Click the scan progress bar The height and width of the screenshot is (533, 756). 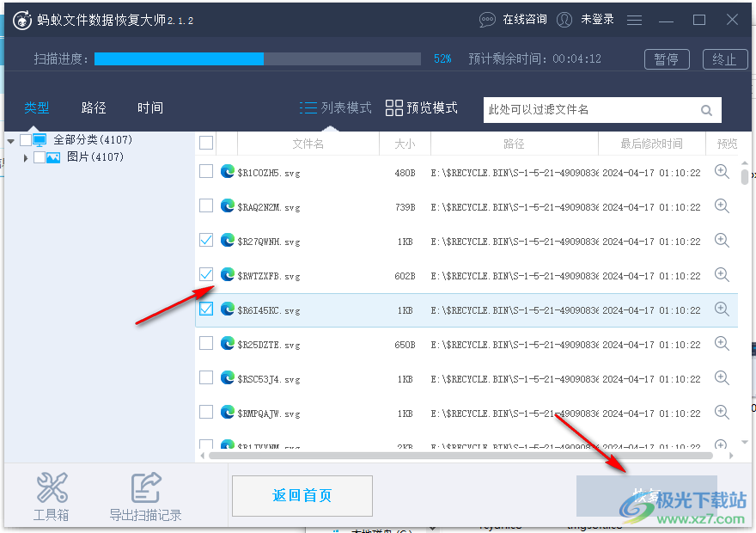(x=258, y=58)
